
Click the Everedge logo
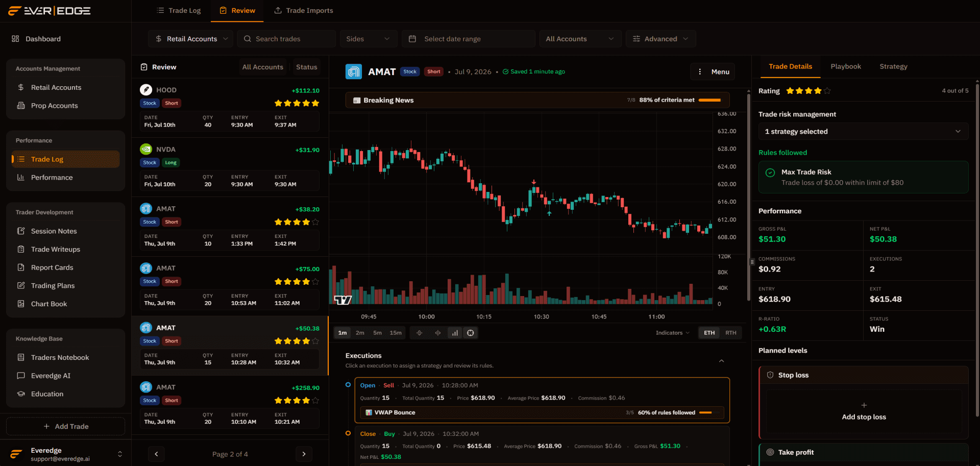[x=50, y=11]
